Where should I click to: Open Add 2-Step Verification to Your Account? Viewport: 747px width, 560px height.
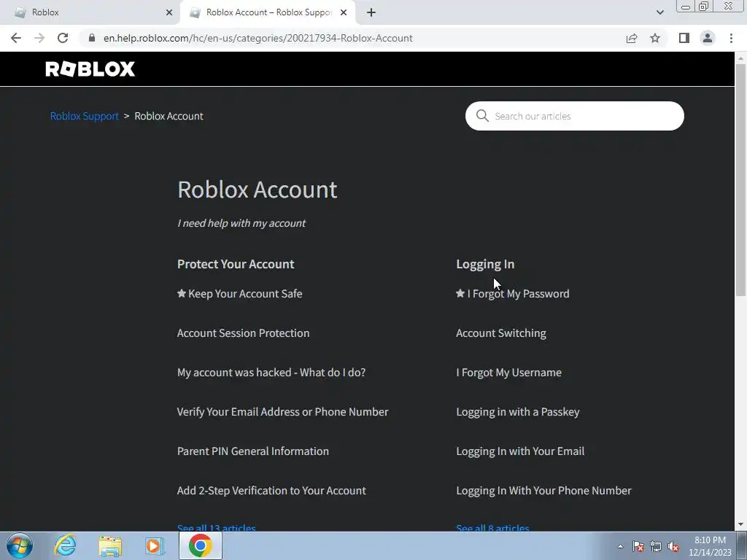coord(271,491)
